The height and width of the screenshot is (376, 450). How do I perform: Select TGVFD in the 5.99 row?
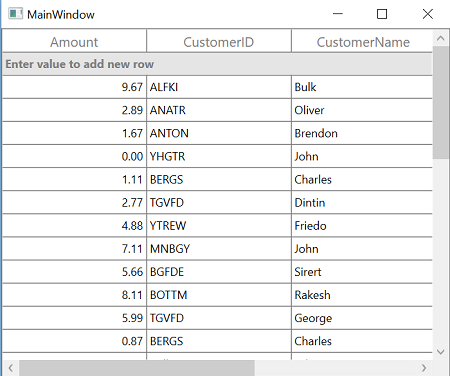point(219,318)
